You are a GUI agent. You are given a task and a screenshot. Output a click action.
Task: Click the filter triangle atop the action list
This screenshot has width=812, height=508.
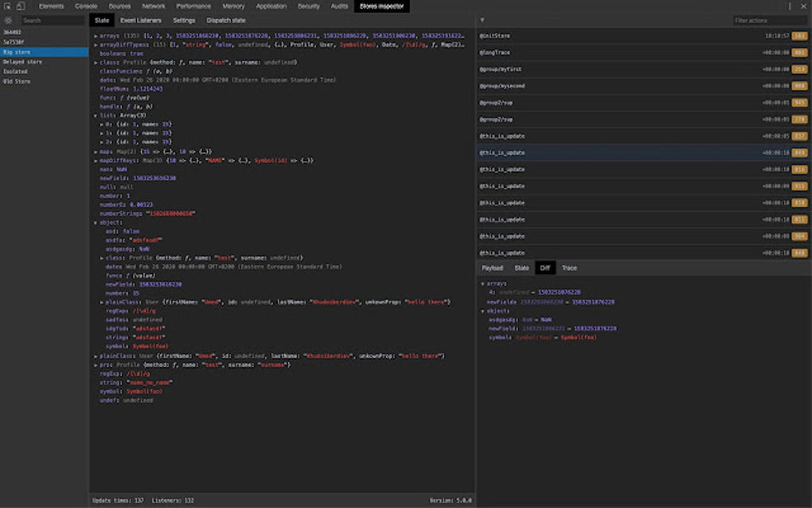tap(481, 20)
